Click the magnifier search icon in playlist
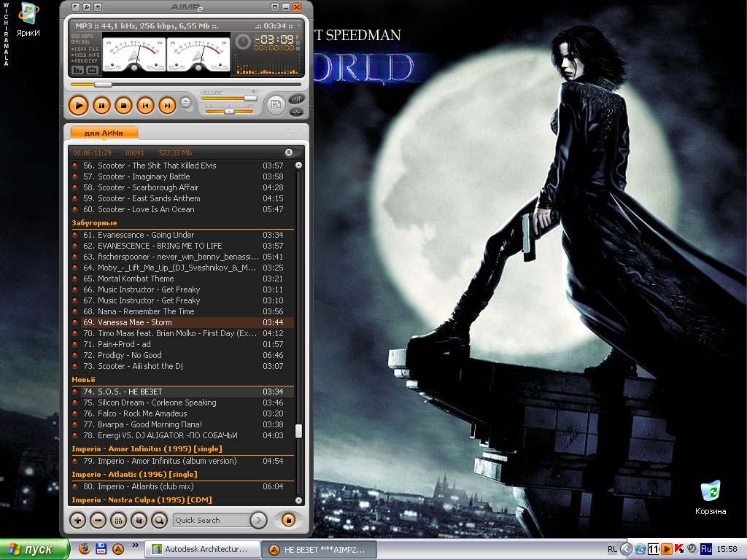Viewport: 747px width, 560px height. point(158,520)
